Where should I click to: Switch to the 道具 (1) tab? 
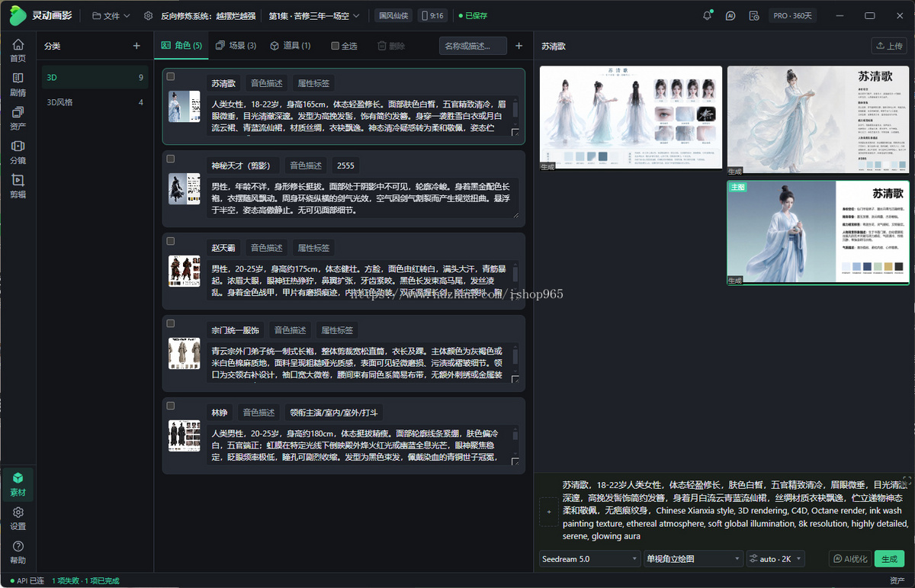point(290,46)
